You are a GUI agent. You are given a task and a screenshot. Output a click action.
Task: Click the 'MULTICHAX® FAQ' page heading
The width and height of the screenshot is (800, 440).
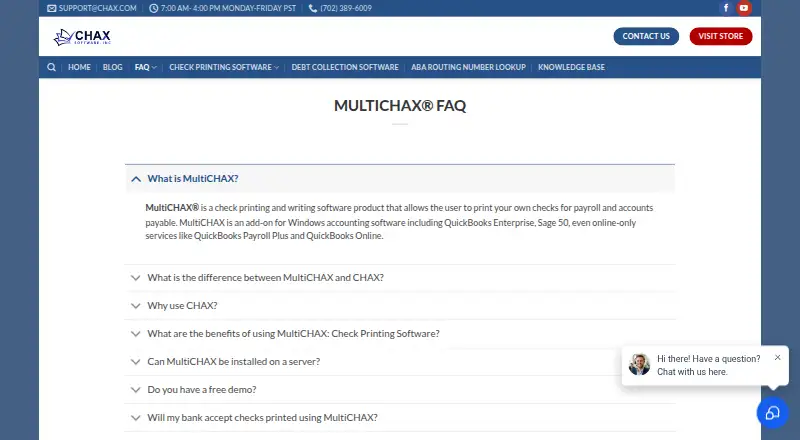pyautogui.click(x=400, y=106)
